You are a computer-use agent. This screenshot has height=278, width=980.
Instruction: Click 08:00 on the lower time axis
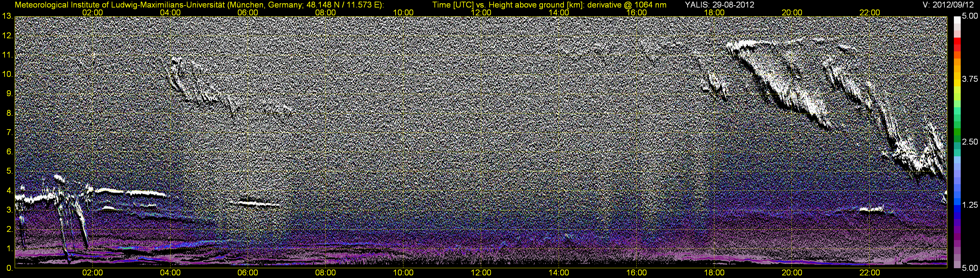point(326,273)
